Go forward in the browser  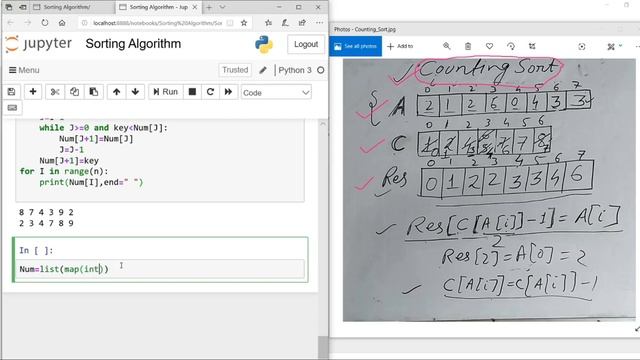28,23
